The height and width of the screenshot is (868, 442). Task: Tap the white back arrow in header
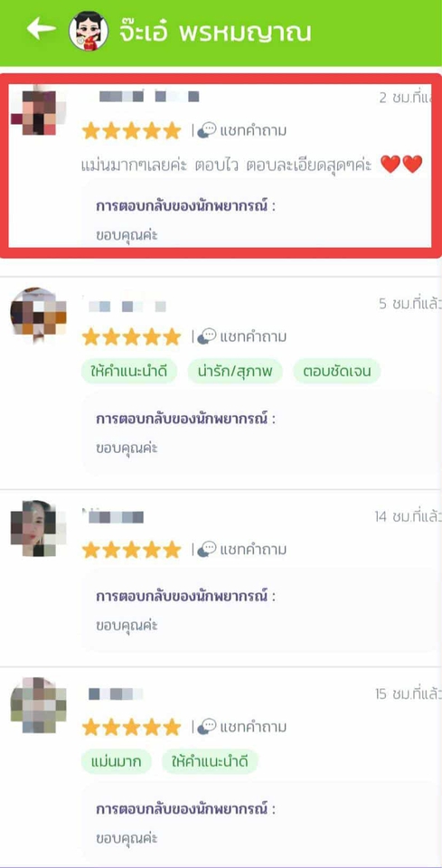pos(41,29)
